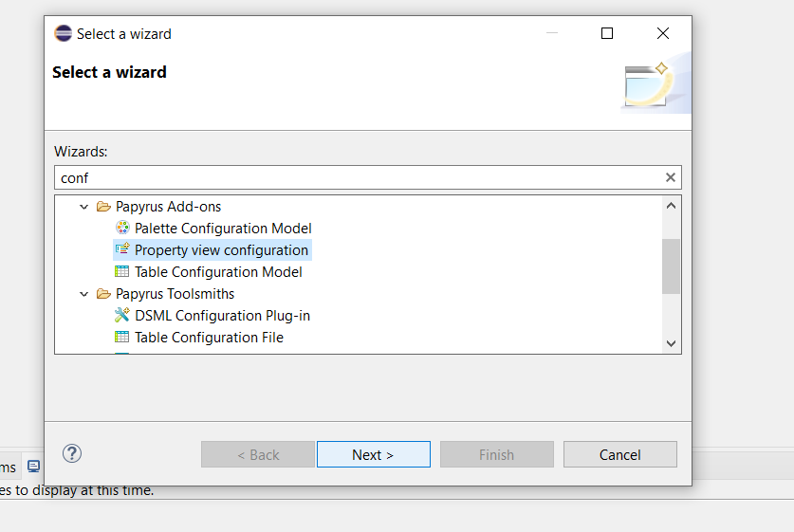Click the DSML Configuration Plug-in tools icon
The image size is (794, 532).
point(122,315)
